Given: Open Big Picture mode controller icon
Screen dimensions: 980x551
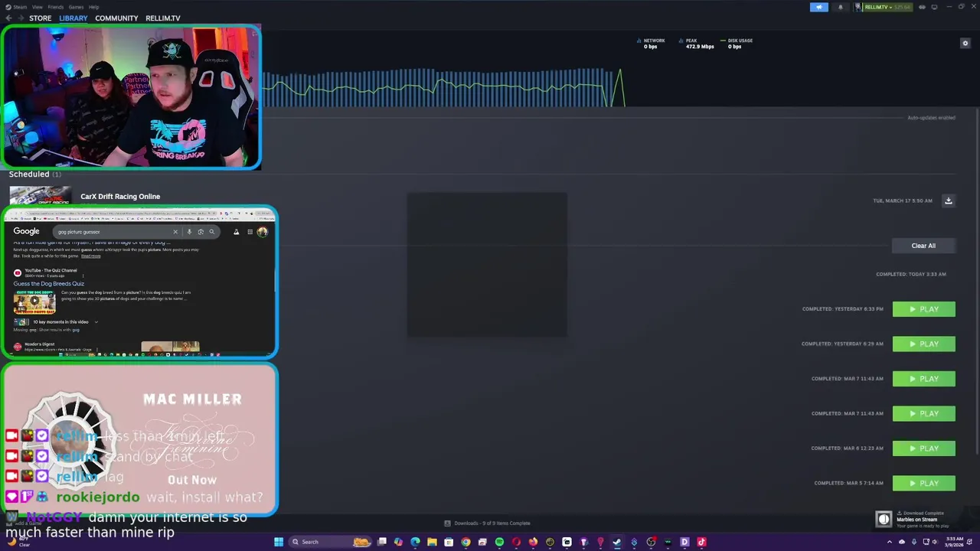Looking at the screenshot, I should 922,7.
